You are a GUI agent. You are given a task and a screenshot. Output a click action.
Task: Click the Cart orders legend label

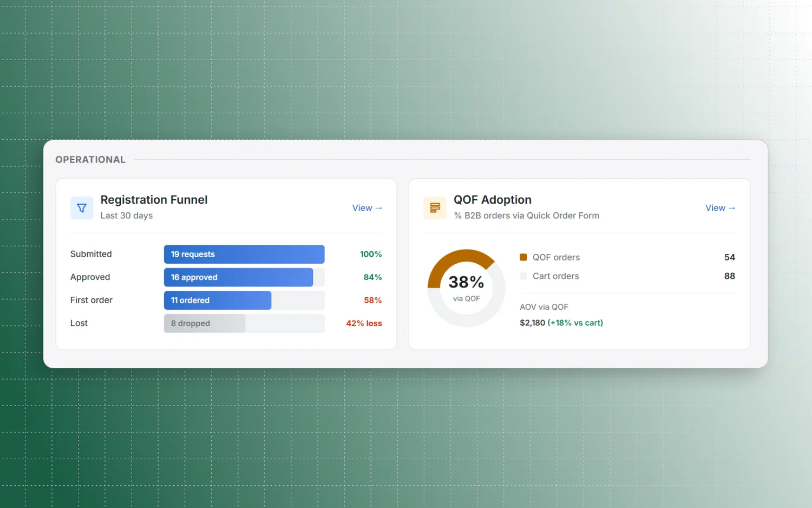555,276
